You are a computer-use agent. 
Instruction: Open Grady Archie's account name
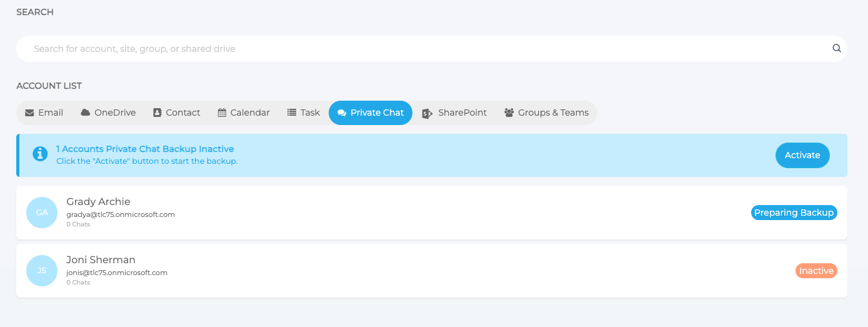pyautogui.click(x=98, y=201)
